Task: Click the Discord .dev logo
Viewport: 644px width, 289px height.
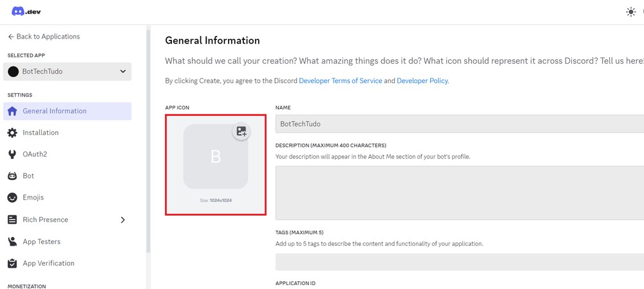Action: coord(26,12)
